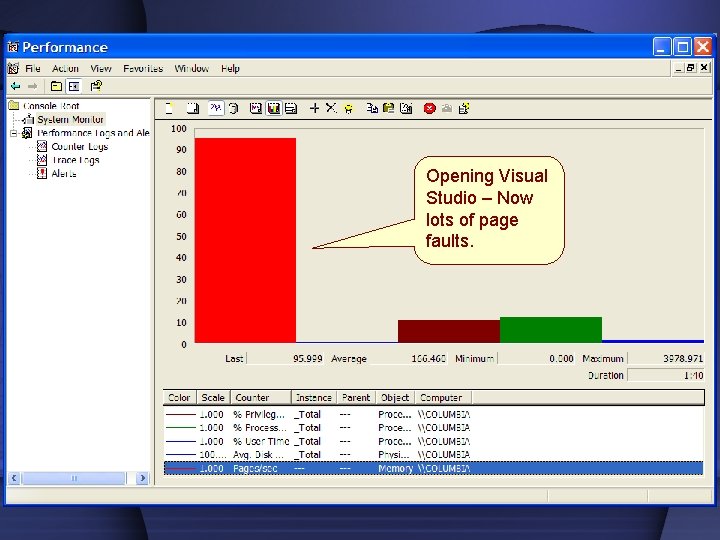The height and width of the screenshot is (540, 720).
Task: Open the Action menu
Action: pyautogui.click(x=65, y=68)
